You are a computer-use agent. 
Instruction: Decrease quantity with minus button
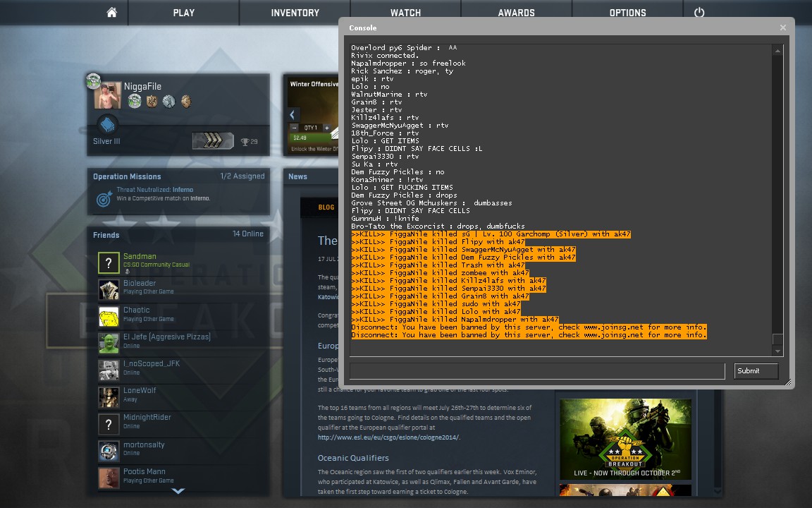click(294, 128)
